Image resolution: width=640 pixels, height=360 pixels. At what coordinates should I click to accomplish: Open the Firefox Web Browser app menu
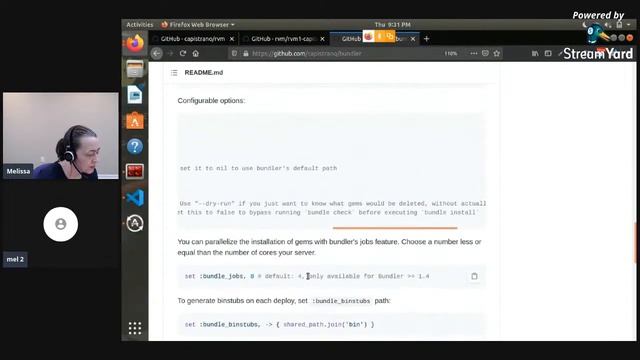coord(198,24)
